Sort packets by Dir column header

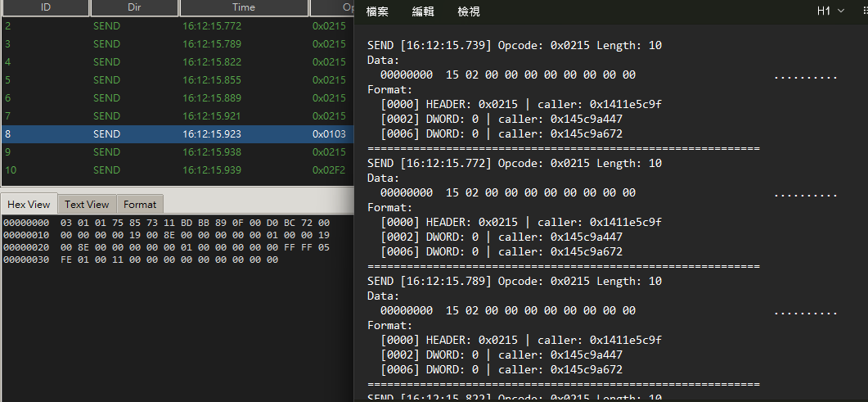134,8
